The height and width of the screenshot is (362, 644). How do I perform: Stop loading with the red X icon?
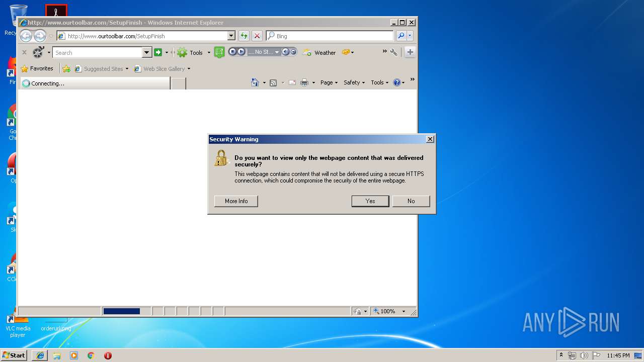pyautogui.click(x=257, y=36)
